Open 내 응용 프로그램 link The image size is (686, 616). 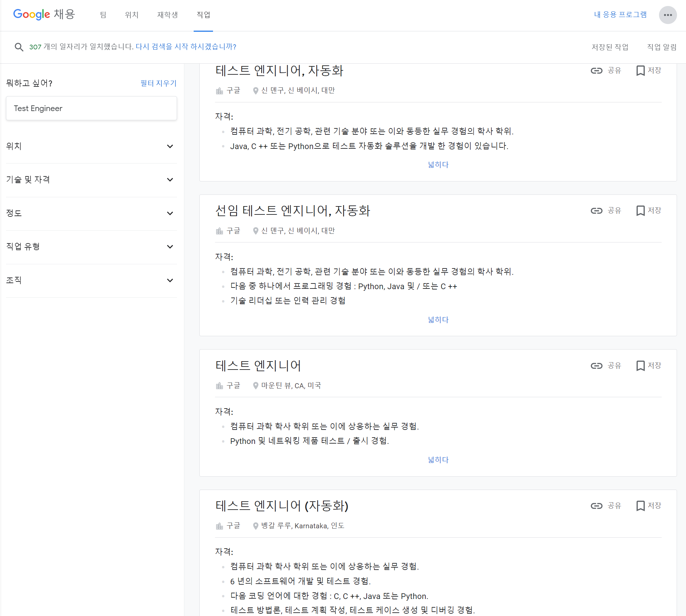pyautogui.click(x=620, y=15)
